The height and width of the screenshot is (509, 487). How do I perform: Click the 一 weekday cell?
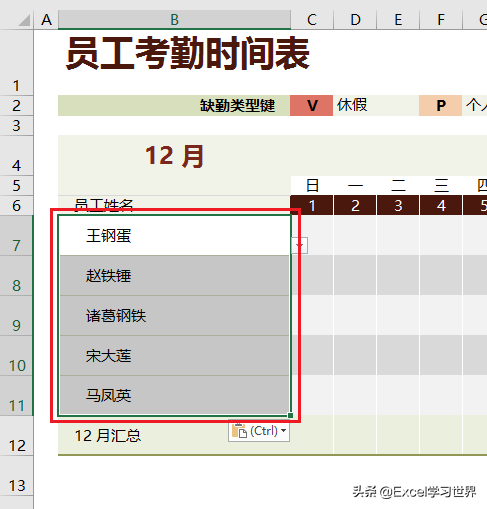(355, 186)
